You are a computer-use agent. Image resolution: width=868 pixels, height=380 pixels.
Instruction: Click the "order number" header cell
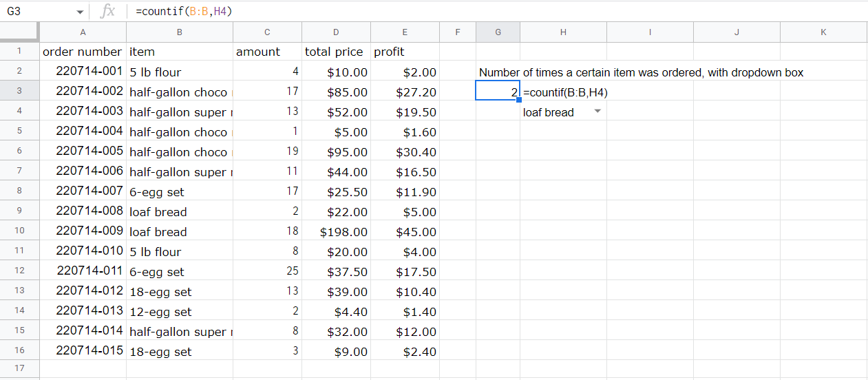[x=83, y=52]
